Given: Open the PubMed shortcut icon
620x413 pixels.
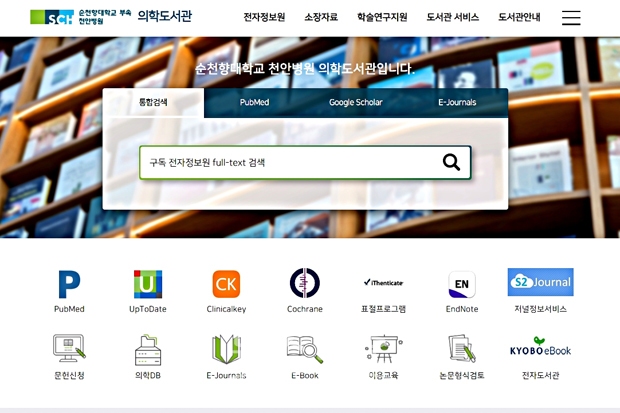Looking at the screenshot, I should pyautogui.click(x=69, y=284).
